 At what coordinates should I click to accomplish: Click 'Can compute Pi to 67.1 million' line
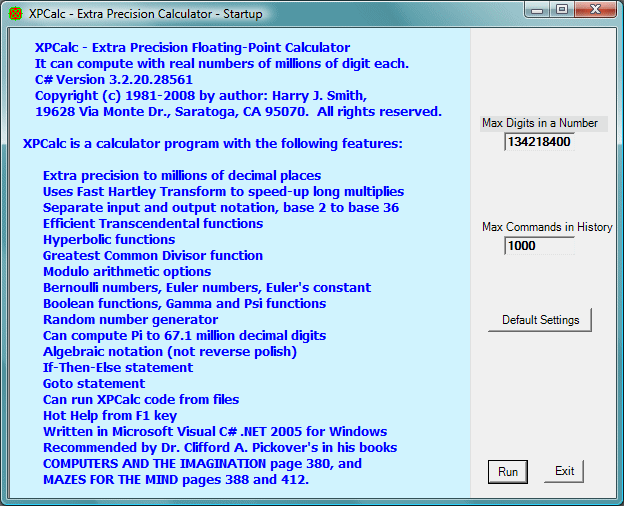(x=184, y=336)
